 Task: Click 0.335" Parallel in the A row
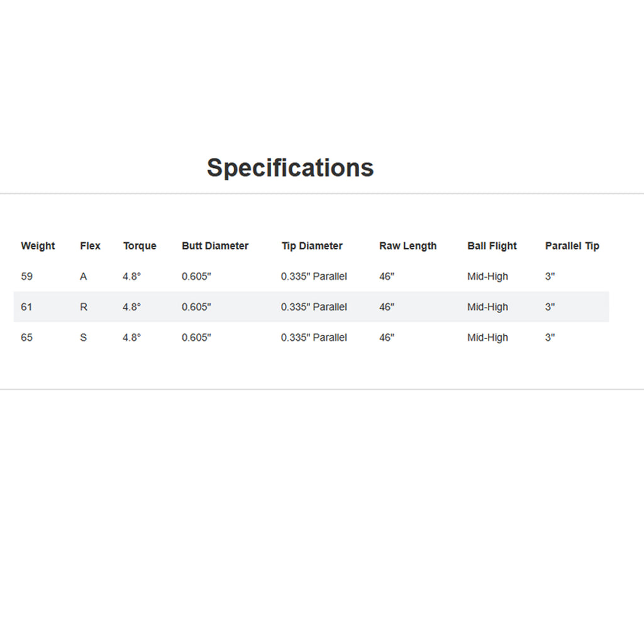(314, 277)
